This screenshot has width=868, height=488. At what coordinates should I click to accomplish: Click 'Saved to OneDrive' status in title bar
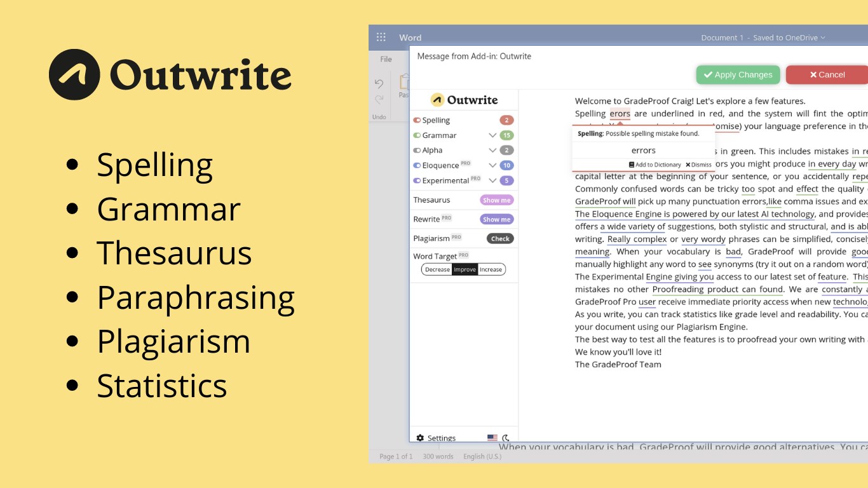(785, 37)
